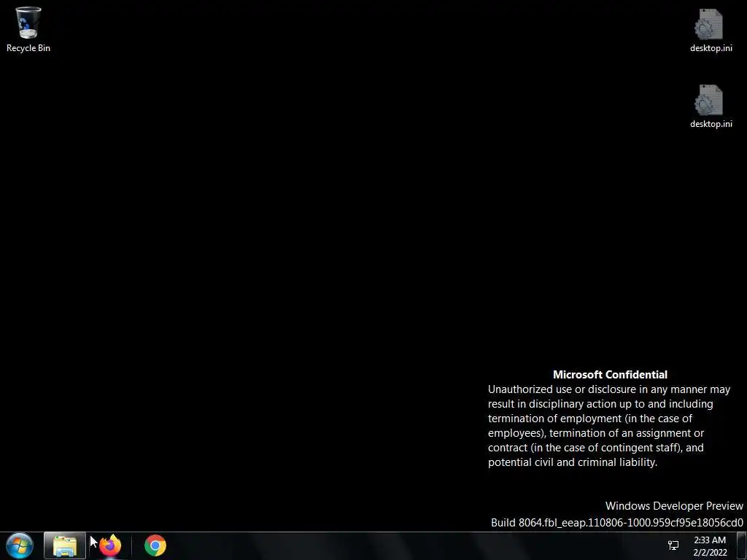Select the Recycle Bin desktop icon
This screenshot has width=747, height=560.
coord(28,29)
